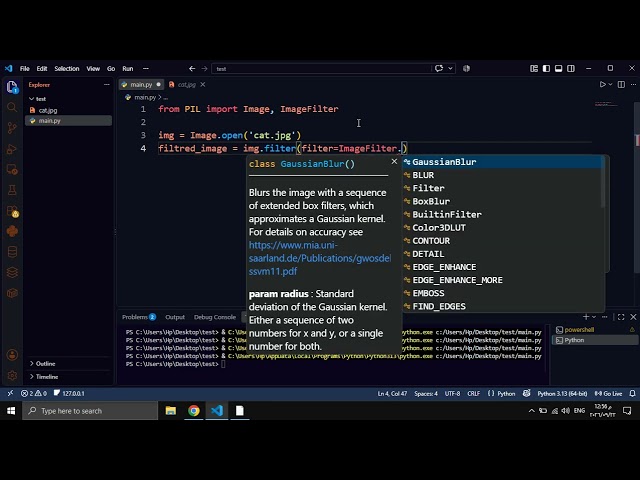Toggle the bottom panel visibility
The width and height of the screenshot is (640, 480).
click(x=558, y=69)
